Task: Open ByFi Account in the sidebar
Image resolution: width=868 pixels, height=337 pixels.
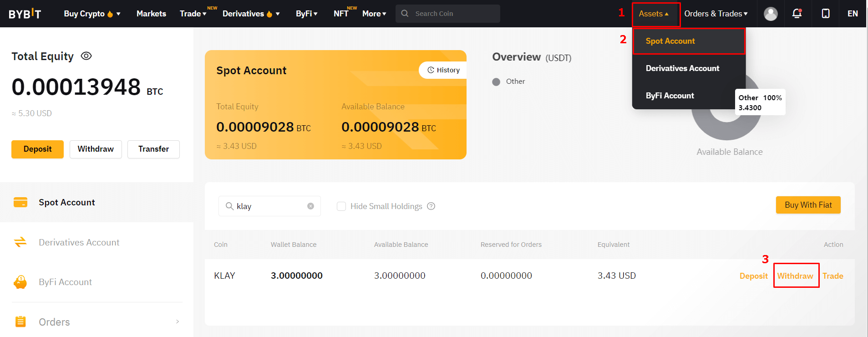Action: (x=96, y=282)
